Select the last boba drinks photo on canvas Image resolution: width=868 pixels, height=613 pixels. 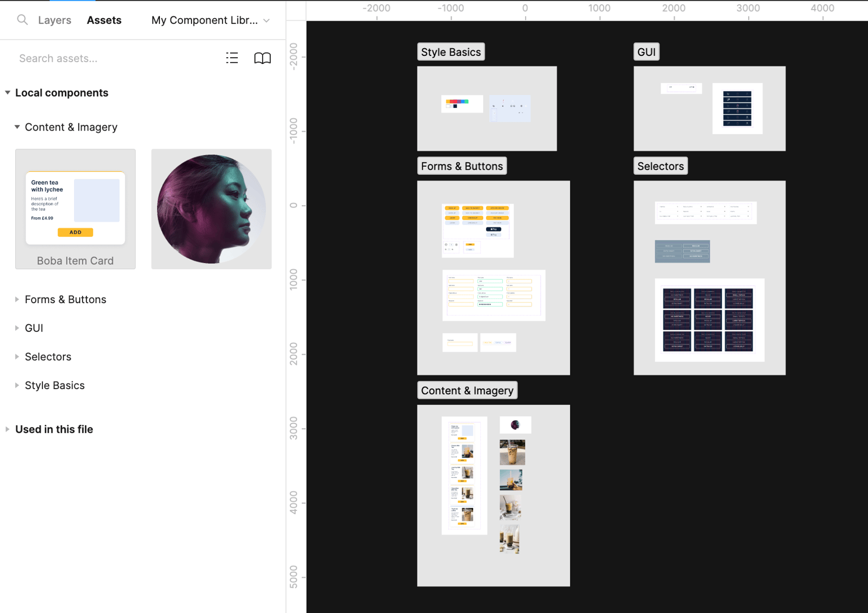click(x=509, y=539)
